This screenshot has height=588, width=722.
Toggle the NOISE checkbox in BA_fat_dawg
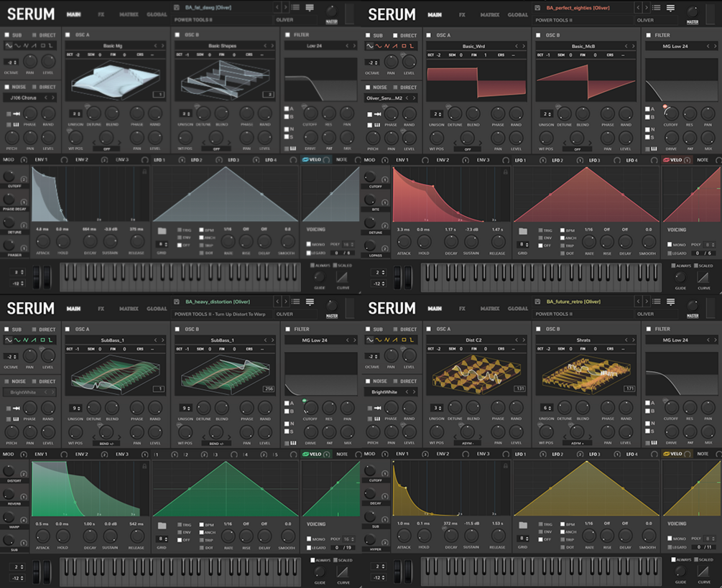coord(7,86)
